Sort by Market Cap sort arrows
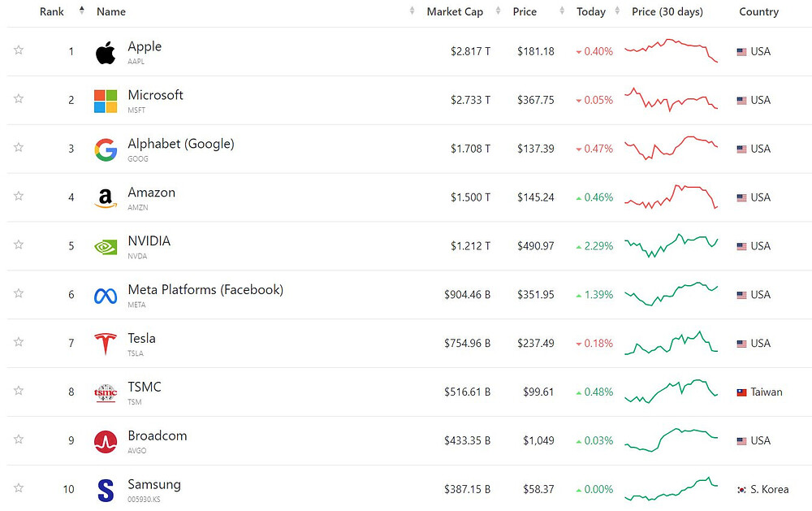The height and width of the screenshot is (511, 812). point(498,11)
